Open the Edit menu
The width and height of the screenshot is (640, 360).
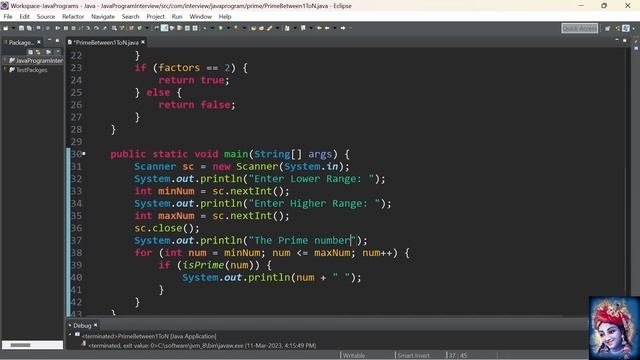(x=24, y=17)
